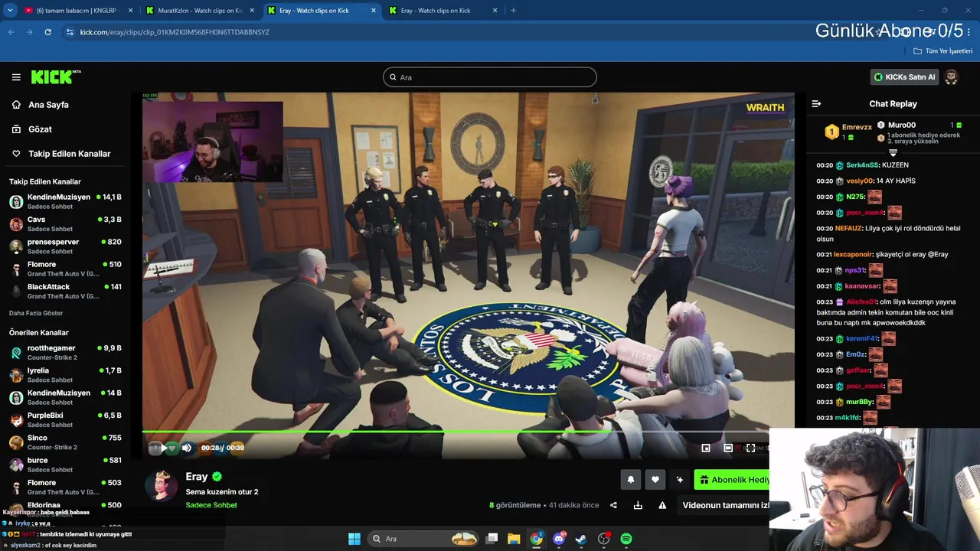Screen dimensions: 980x551
Task: Go back in browser history
Action: point(11,32)
